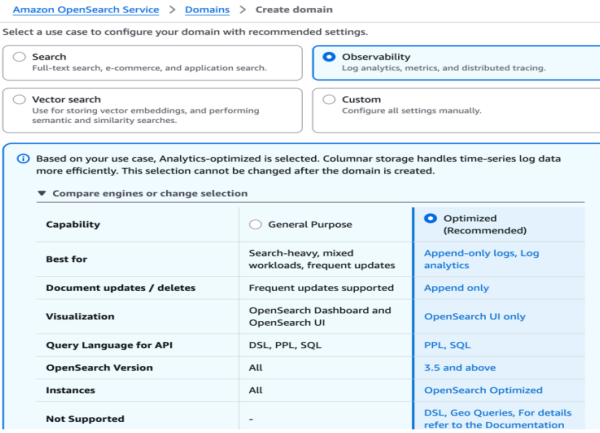Click 'Configure all settings manually' text
Screen dimensions: 600x433
(411, 111)
